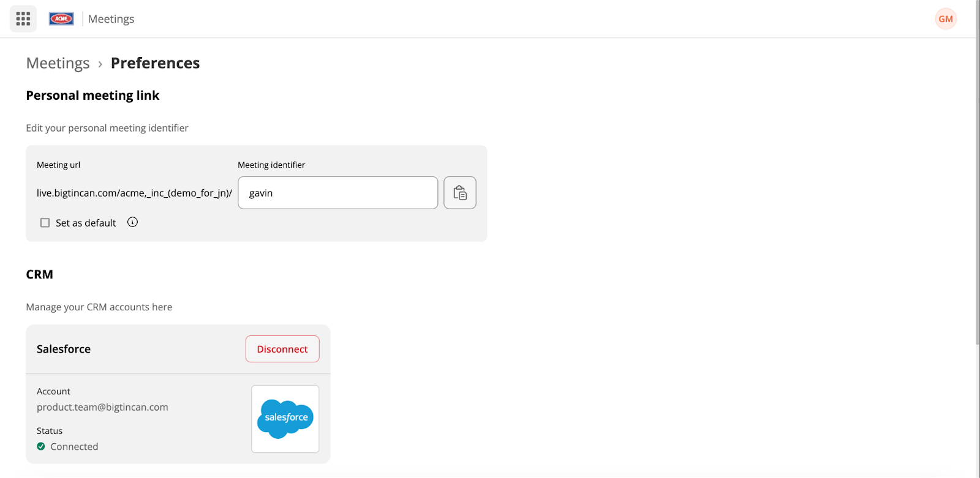This screenshot has width=980, height=478.
Task: Go back to Meetings breadcrumb
Action: click(x=58, y=63)
